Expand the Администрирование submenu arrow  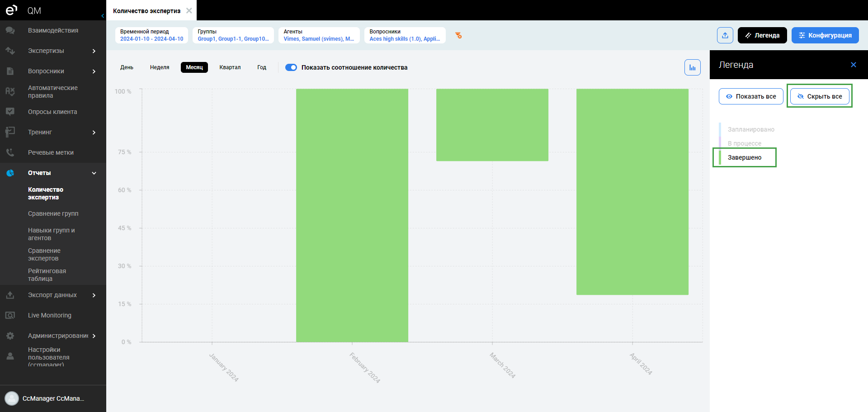[x=94, y=336]
